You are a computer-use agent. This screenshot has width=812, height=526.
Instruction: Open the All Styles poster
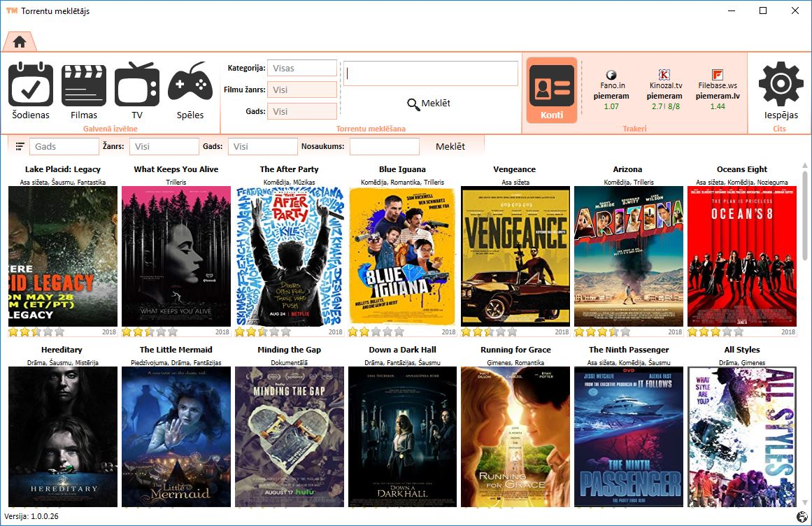(741, 437)
